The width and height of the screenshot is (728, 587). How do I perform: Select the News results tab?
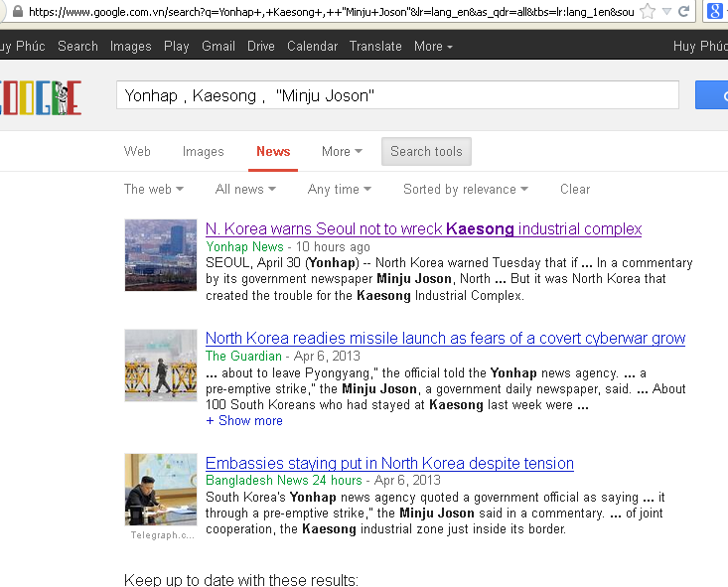click(x=273, y=151)
